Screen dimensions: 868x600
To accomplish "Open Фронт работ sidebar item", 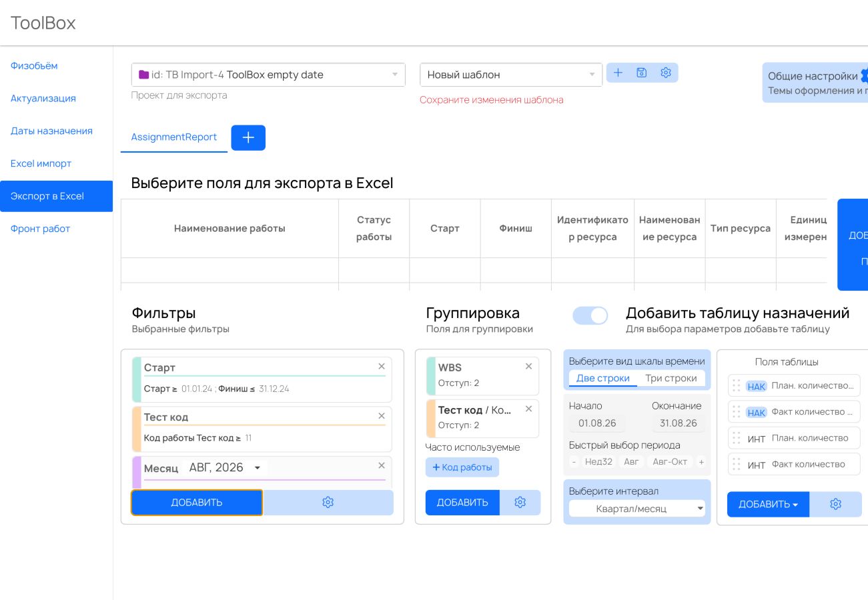I will 40,229.
